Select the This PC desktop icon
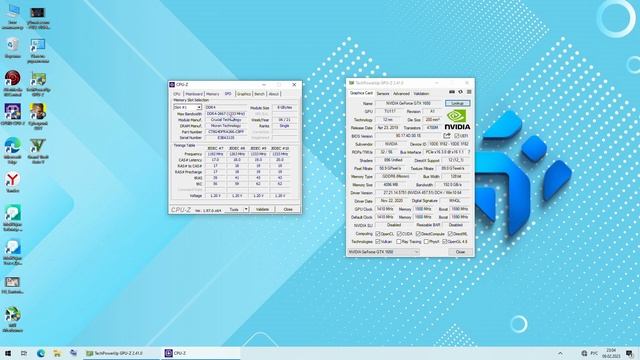This screenshot has width=640, height=360. point(13,16)
